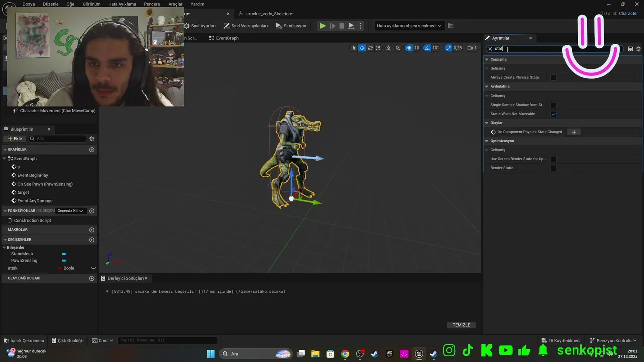The height and width of the screenshot is (362, 644).
Task: Open details panel settings gear
Action: [638, 49]
